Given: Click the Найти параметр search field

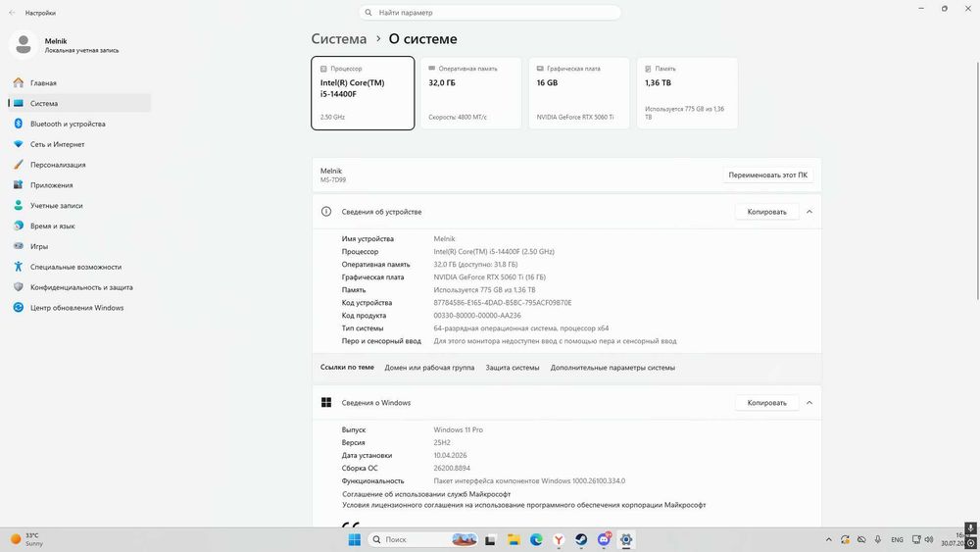Looking at the screenshot, I should pyautogui.click(x=490, y=13).
